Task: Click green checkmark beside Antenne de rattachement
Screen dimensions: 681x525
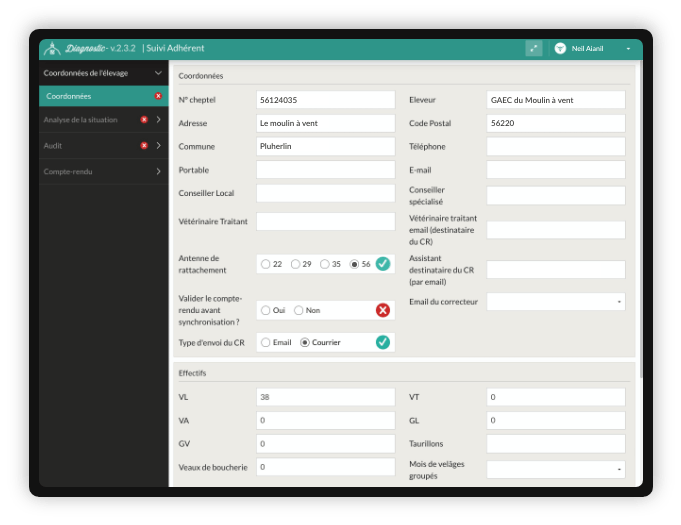Action: tap(382, 264)
